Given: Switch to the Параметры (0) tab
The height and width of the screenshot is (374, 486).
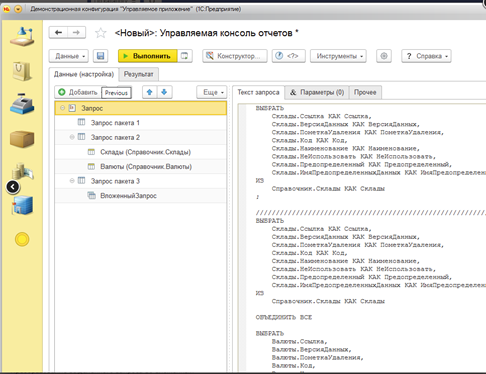Looking at the screenshot, I should 317,92.
